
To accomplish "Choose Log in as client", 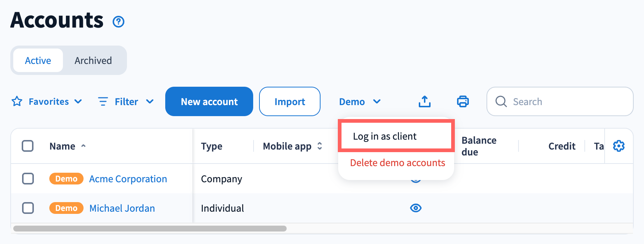I will click(385, 136).
